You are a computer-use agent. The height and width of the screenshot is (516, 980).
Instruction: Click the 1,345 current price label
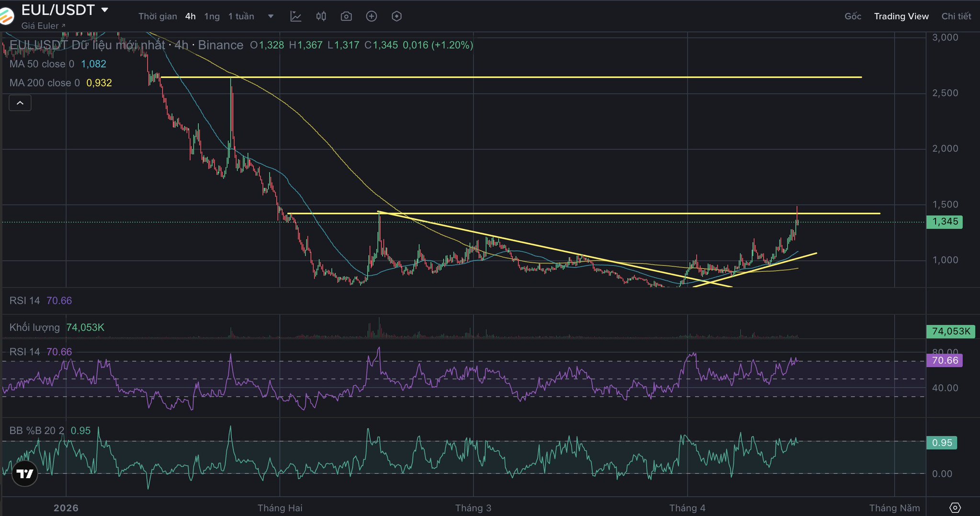point(945,222)
